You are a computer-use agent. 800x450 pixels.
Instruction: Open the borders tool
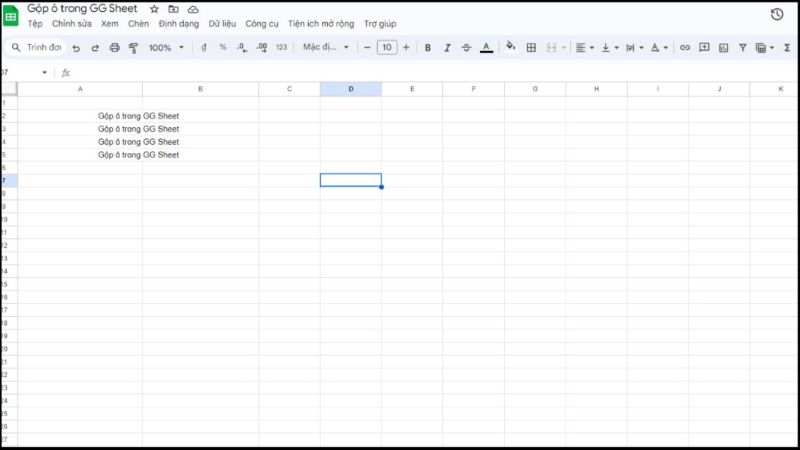(531, 47)
